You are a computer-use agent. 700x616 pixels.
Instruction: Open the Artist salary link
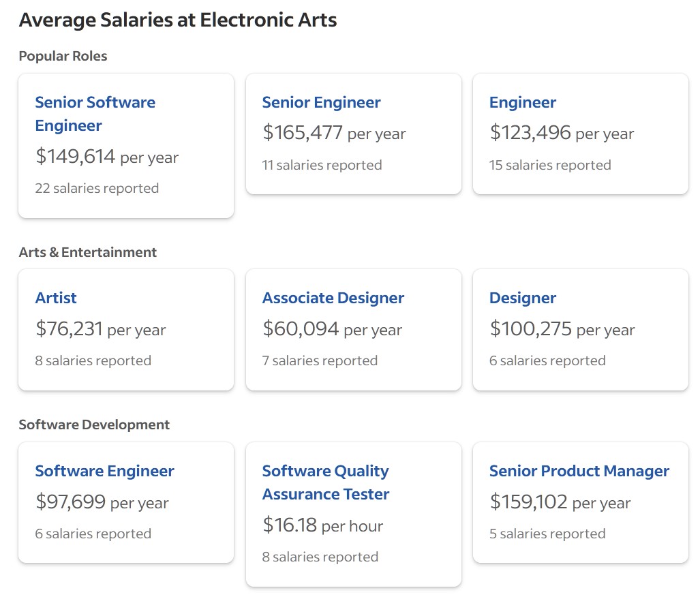(56, 298)
